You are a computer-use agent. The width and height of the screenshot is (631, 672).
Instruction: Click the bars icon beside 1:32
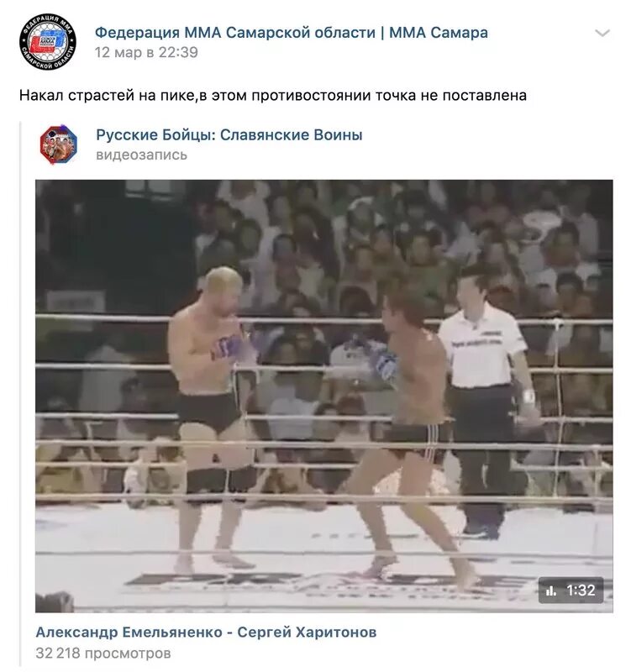[x=551, y=591]
